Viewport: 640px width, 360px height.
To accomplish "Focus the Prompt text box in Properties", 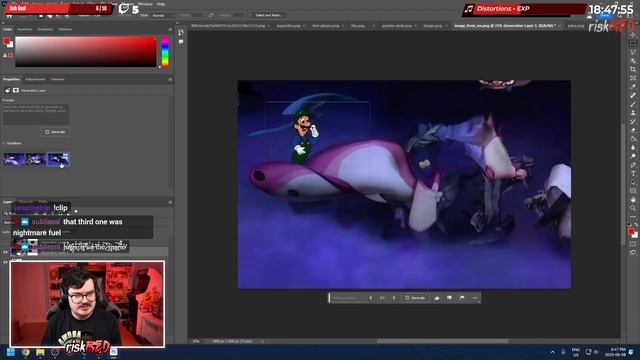I will [x=36, y=114].
